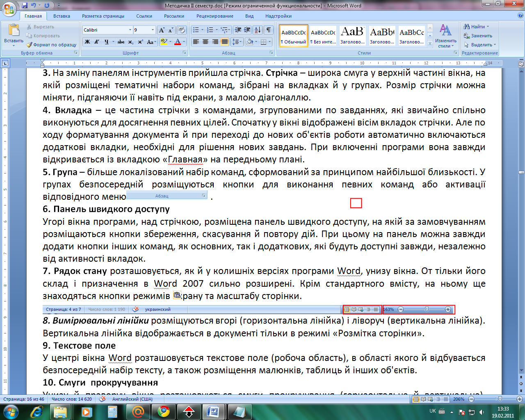Apply the Обычный style
The image size is (525, 420).
click(294, 36)
